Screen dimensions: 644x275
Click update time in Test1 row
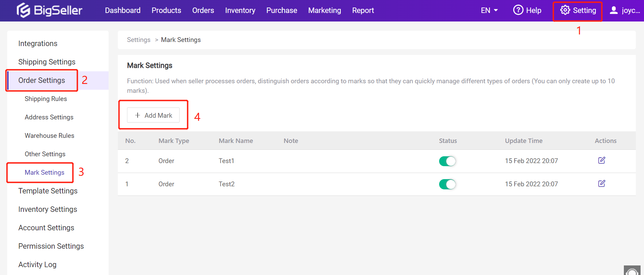[x=531, y=161]
